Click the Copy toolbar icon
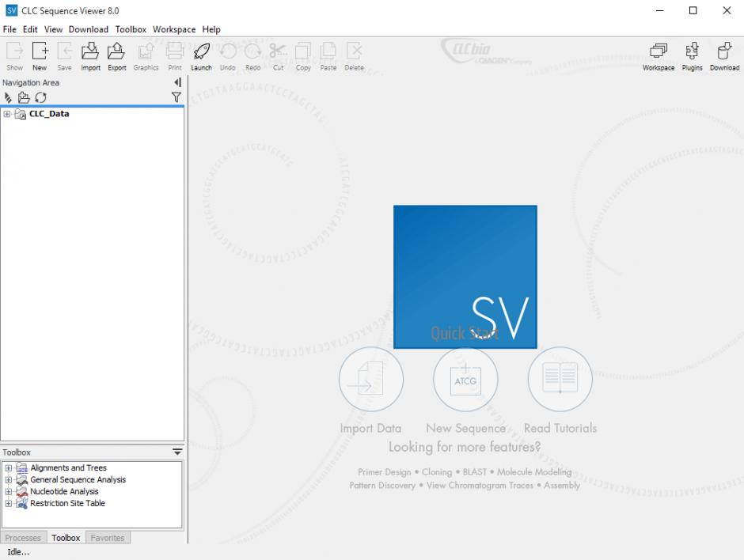Screen dimensions: 744x560 [x=303, y=56]
